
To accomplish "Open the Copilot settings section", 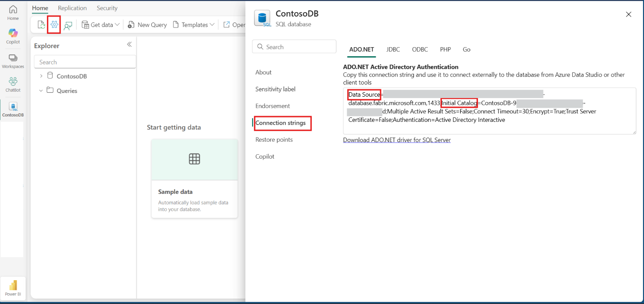I will click(x=265, y=156).
